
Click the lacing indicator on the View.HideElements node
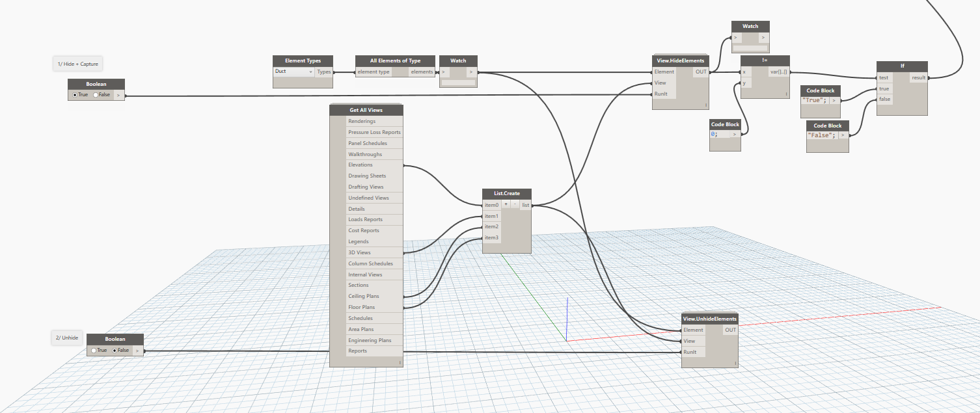point(705,105)
